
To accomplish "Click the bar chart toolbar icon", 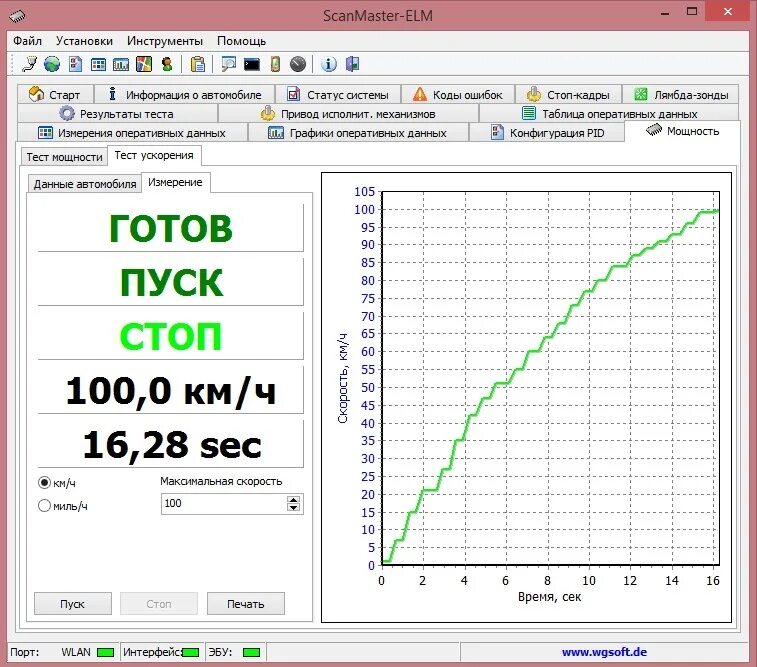I will [121, 64].
